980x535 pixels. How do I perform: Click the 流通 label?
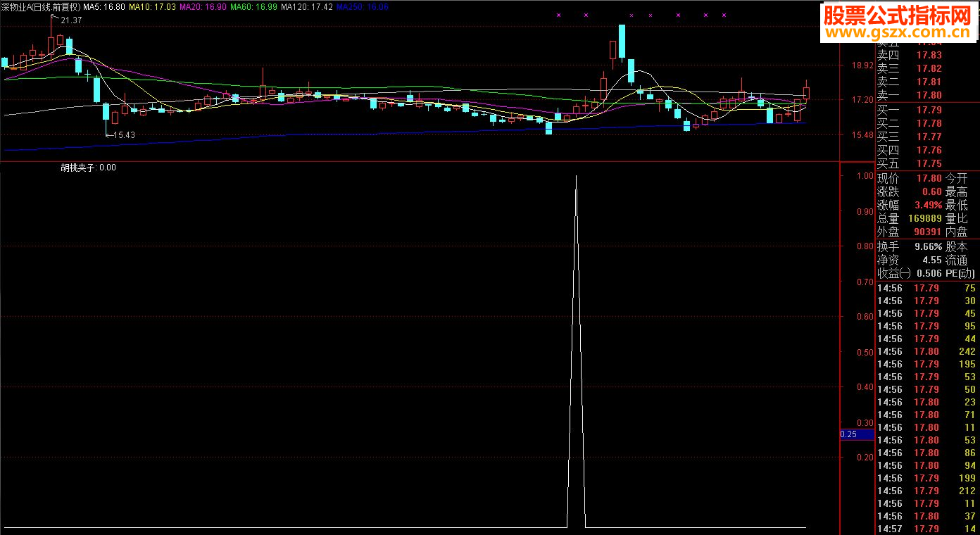956,260
